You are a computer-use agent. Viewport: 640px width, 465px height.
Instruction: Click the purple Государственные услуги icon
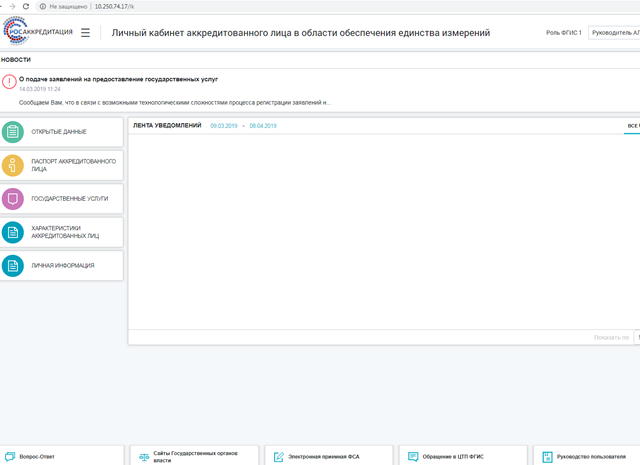coord(13,199)
